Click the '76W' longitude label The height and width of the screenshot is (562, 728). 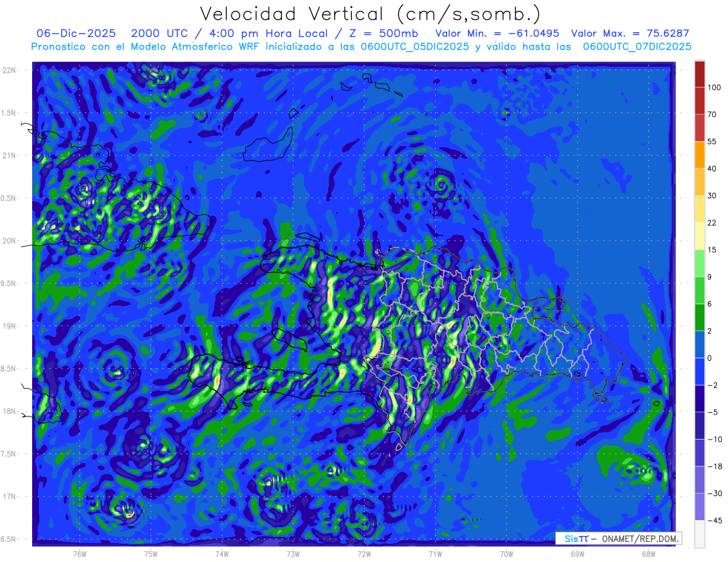[x=79, y=554]
